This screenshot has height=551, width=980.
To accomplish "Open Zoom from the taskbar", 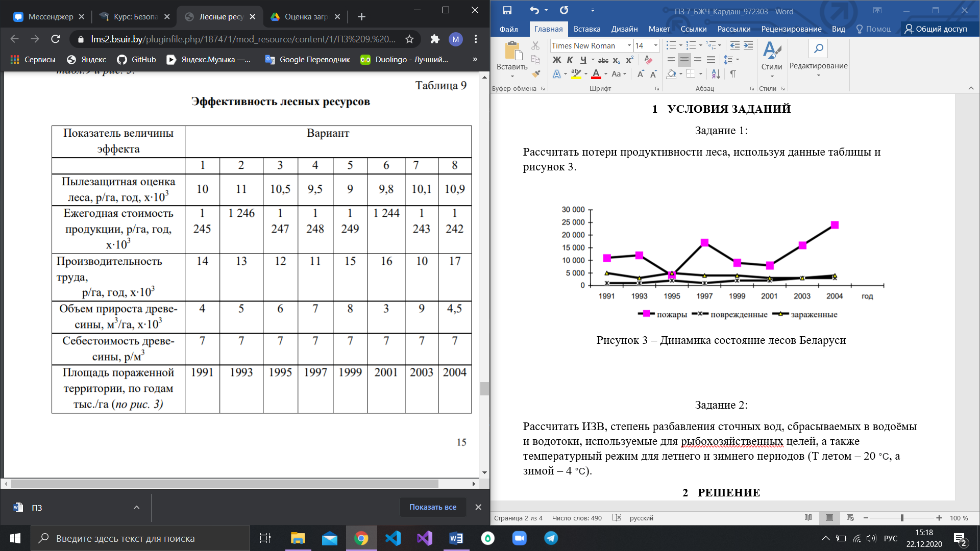I will [x=519, y=538].
